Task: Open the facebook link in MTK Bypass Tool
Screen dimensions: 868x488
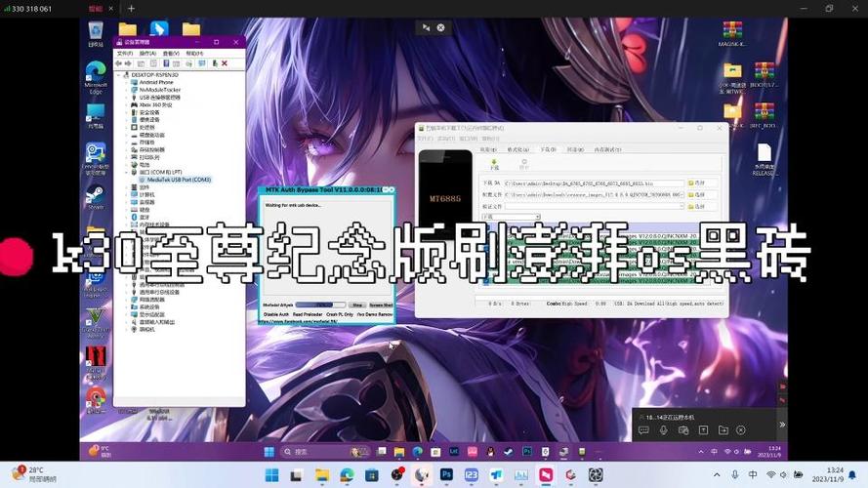Action: click(x=299, y=321)
